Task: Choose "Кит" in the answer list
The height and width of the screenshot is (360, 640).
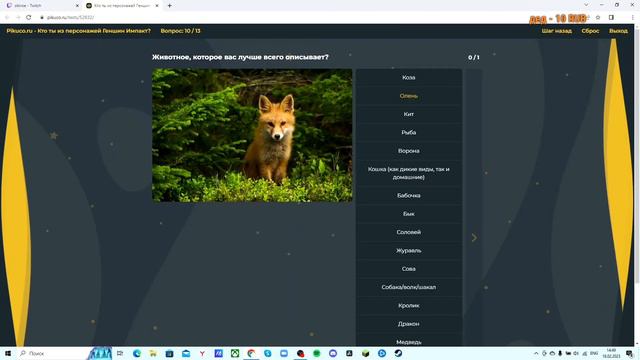Action: tap(409, 114)
